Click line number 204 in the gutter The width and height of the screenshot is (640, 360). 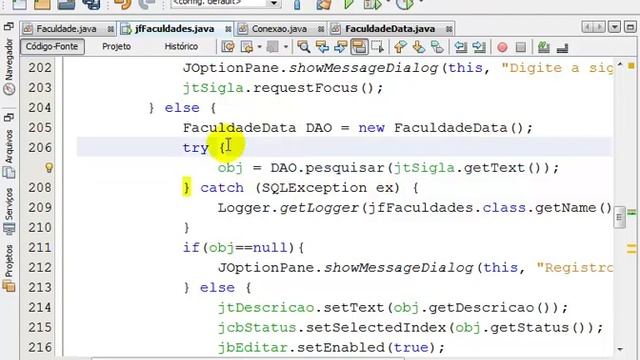(x=40, y=108)
